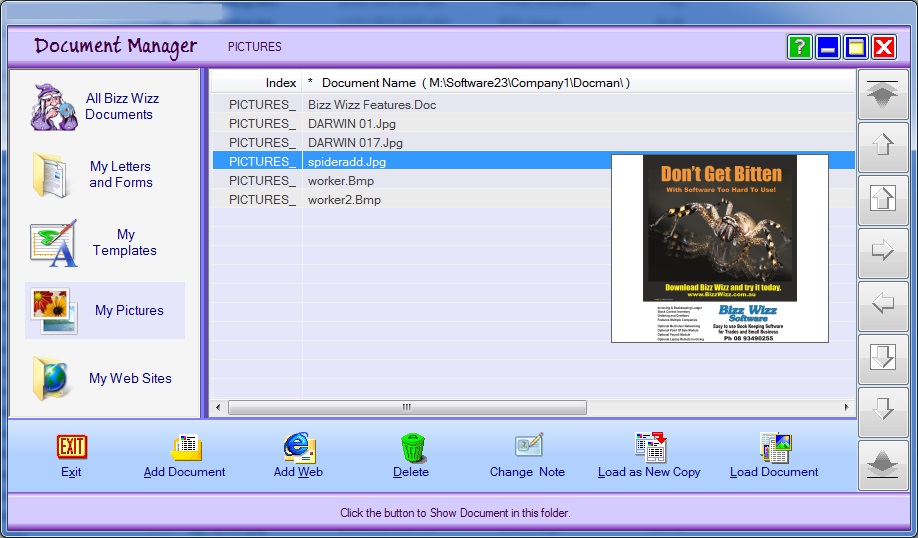Click the left arrow navigation button

coord(883,306)
